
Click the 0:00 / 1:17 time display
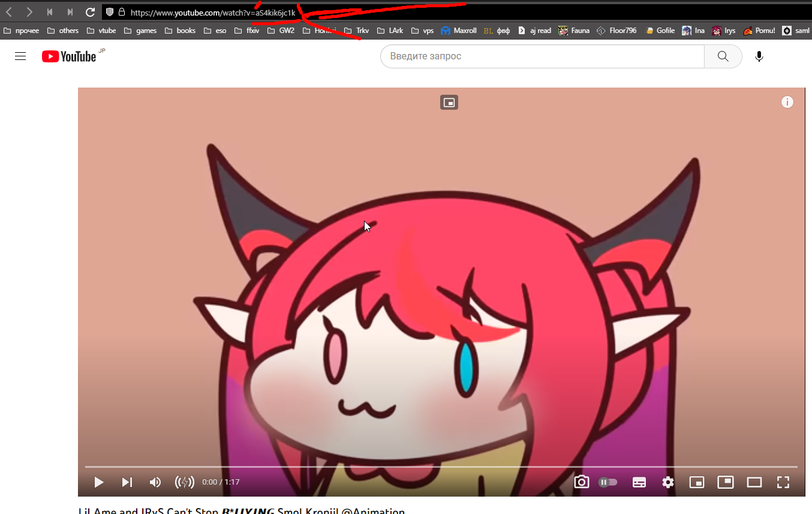tap(221, 482)
